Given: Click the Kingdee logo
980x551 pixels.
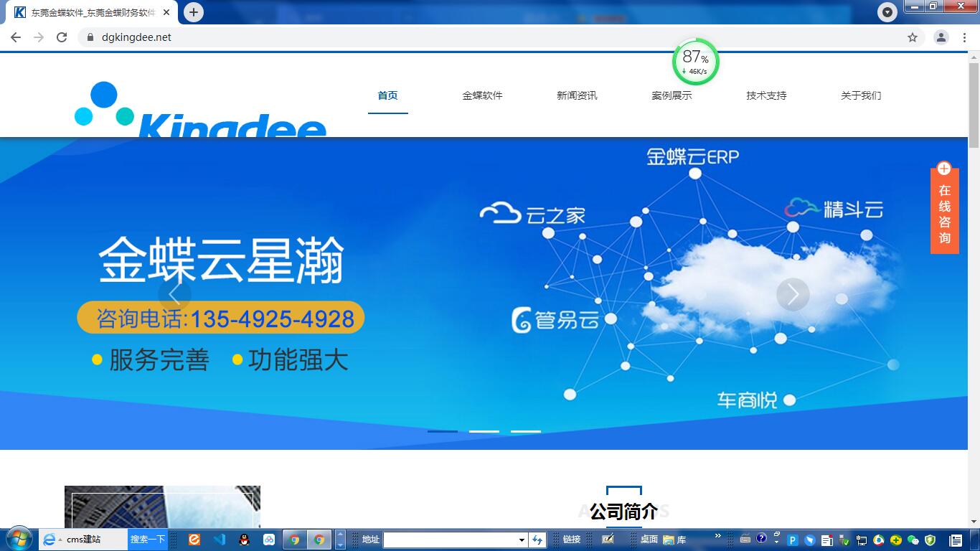Looking at the screenshot, I should pyautogui.click(x=200, y=109).
